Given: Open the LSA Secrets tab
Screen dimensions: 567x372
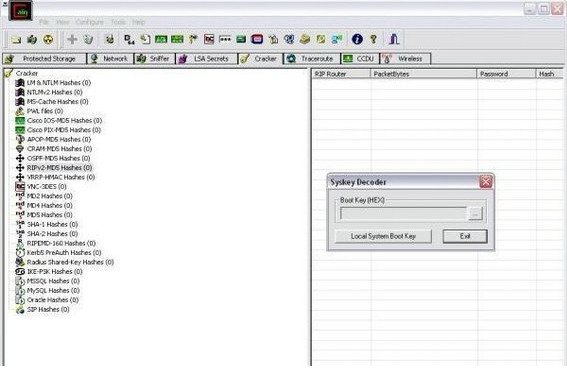Looking at the screenshot, I should point(206,59).
